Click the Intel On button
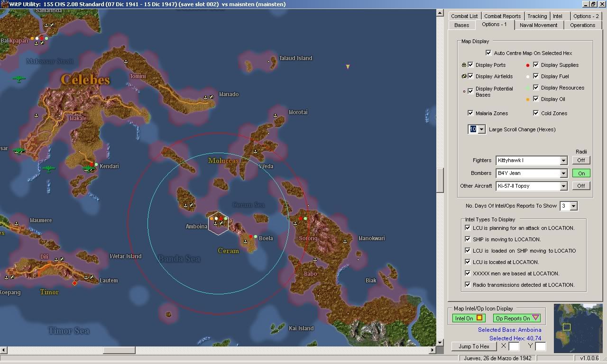 pos(469,318)
